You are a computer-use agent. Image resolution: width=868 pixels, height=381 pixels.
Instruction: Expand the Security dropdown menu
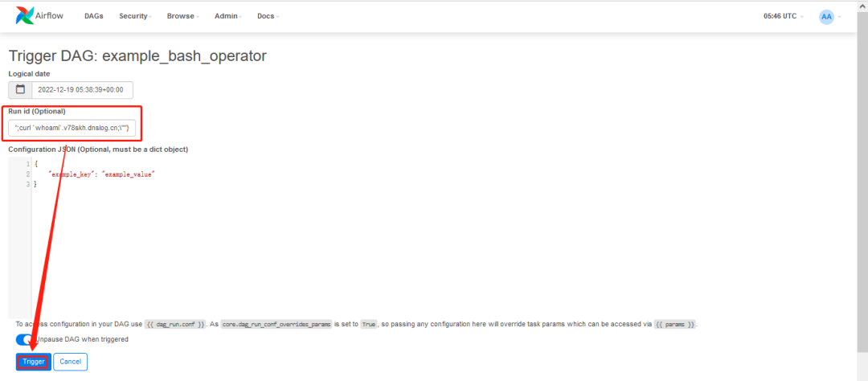point(135,16)
